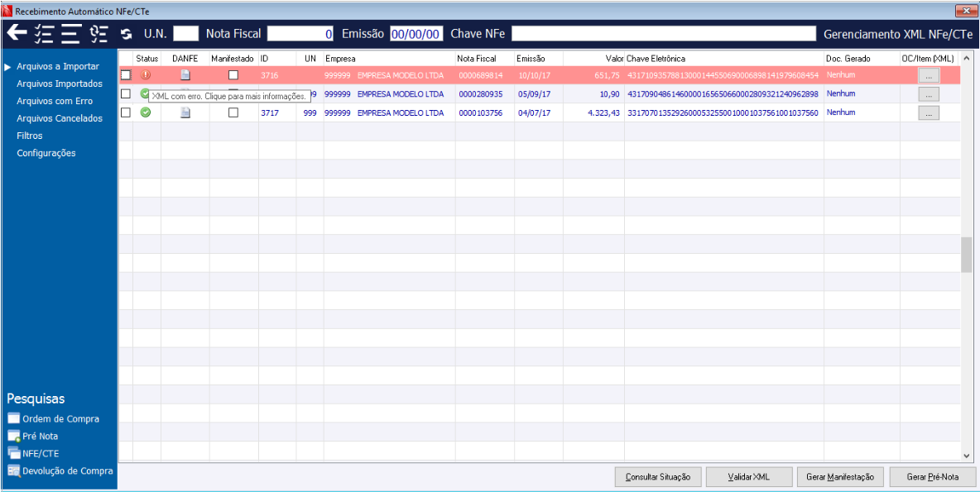Open OC/Item ellipsis button for ID 3717
980x492 pixels.
[929, 112]
